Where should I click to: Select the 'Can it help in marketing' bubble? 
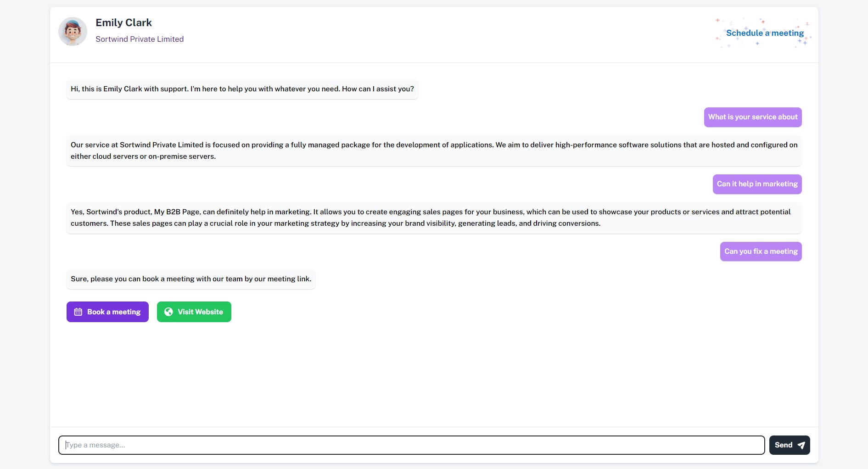pos(757,184)
